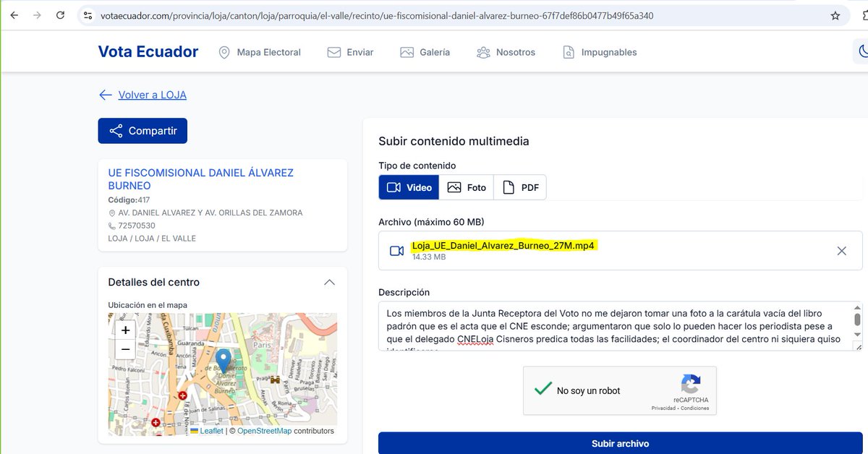
Task: Toggle dark mode moon icon
Action: pos(862,51)
